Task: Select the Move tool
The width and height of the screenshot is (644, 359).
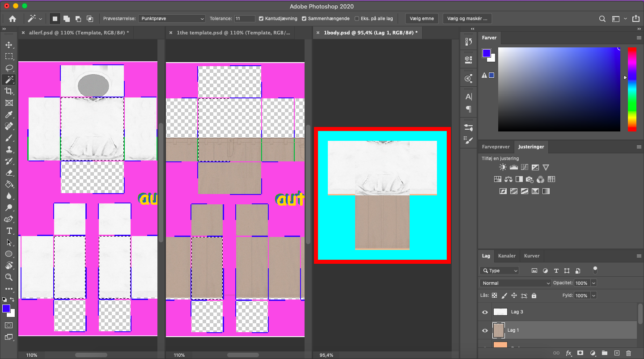Action: (x=8, y=44)
